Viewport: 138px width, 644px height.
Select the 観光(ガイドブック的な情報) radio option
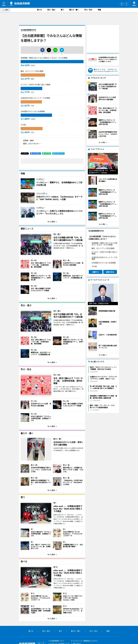click(x=89, y=248)
